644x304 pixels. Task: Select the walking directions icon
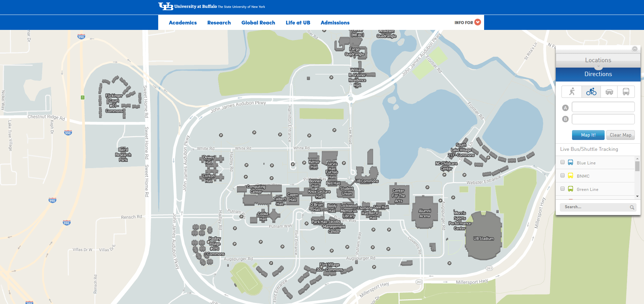coord(572,92)
